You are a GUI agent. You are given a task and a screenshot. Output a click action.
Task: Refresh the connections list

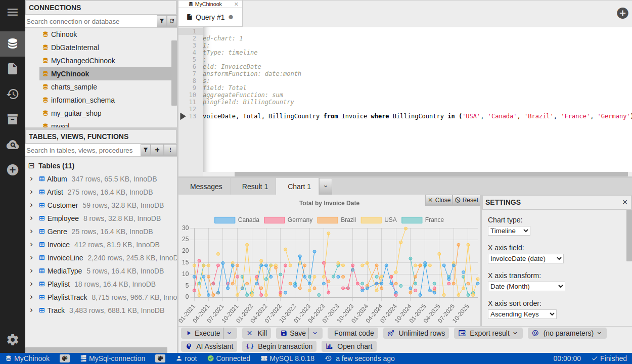pos(172,21)
